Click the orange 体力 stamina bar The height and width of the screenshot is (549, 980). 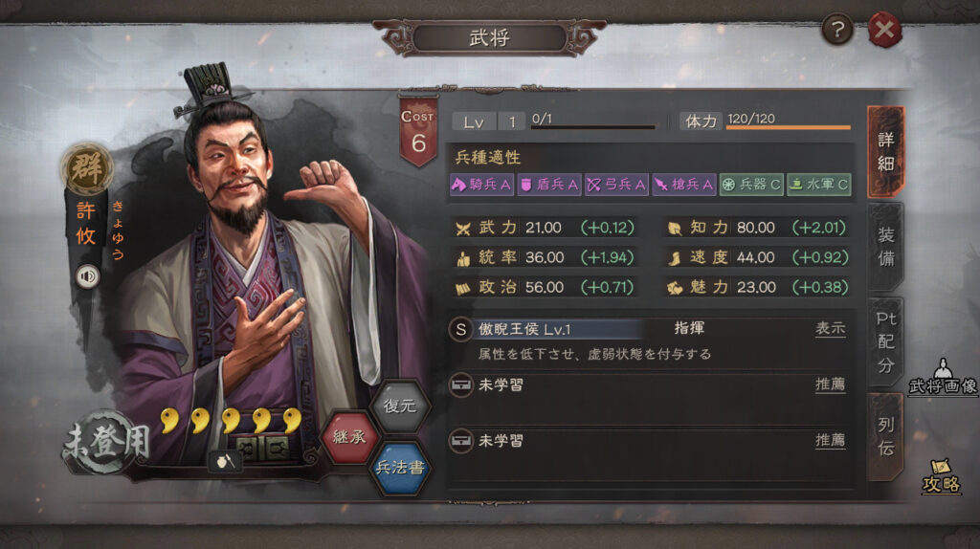tap(789, 127)
